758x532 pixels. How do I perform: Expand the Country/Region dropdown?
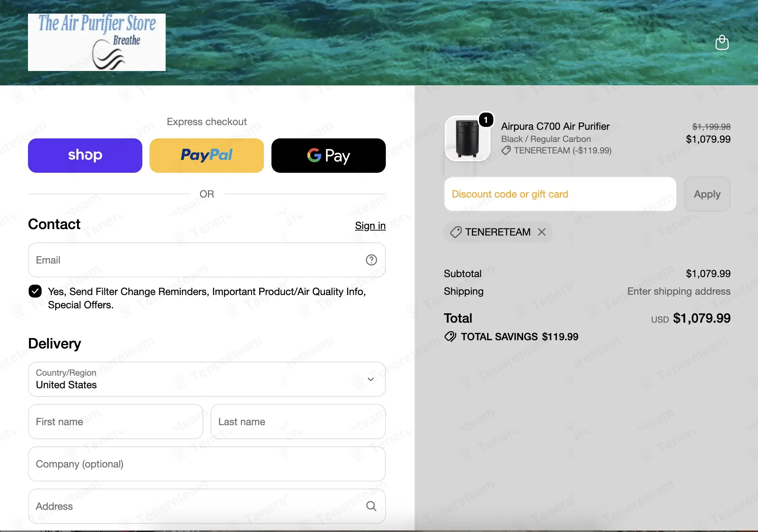coord(207,379)
